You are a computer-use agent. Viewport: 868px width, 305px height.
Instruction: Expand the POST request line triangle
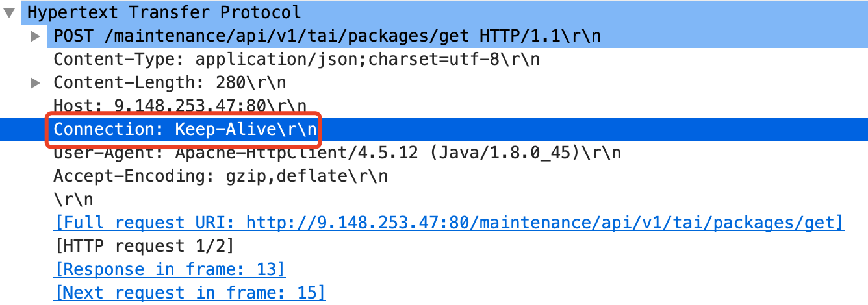pos(36,36)
